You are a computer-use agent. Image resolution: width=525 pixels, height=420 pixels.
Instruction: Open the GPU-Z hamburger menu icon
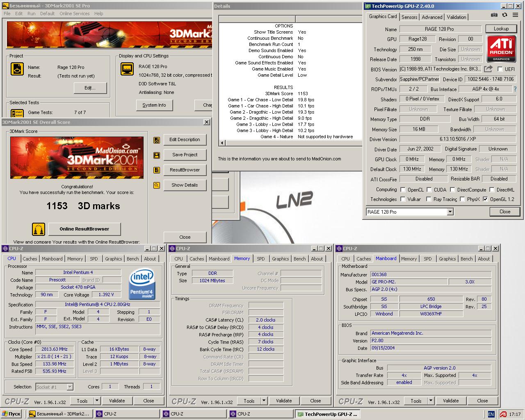point(515,15)
